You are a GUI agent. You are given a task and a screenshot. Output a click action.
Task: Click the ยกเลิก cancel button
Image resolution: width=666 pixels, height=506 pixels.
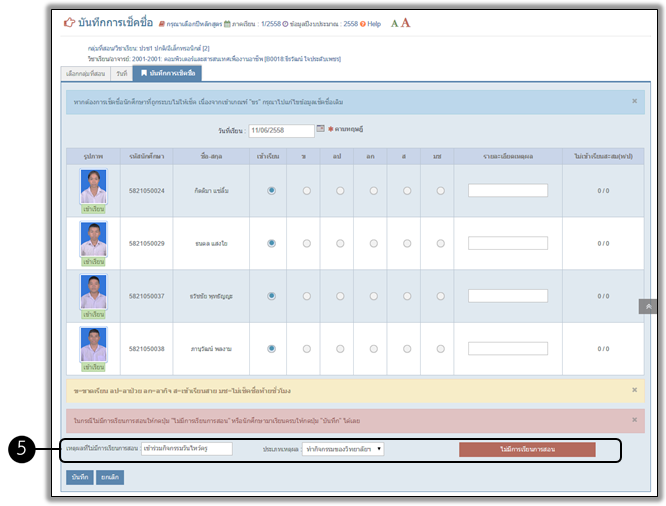pyautogui.click(x=111, y=477)
